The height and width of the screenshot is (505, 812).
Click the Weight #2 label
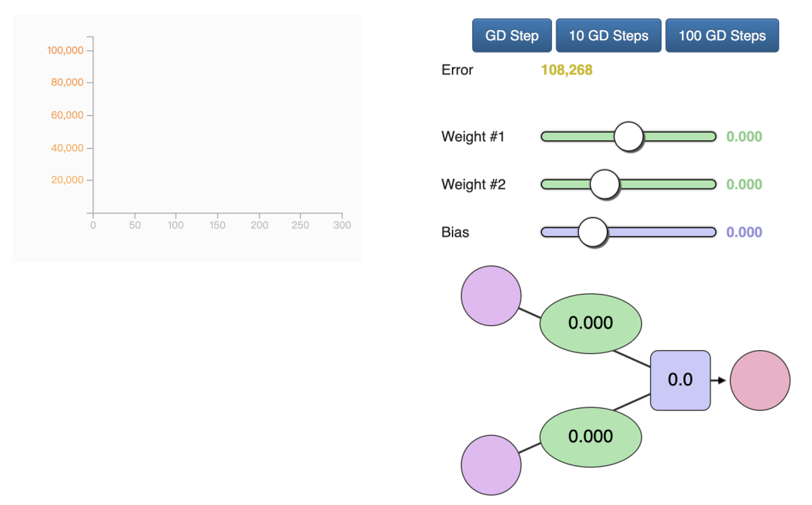(x=474, y=184)
